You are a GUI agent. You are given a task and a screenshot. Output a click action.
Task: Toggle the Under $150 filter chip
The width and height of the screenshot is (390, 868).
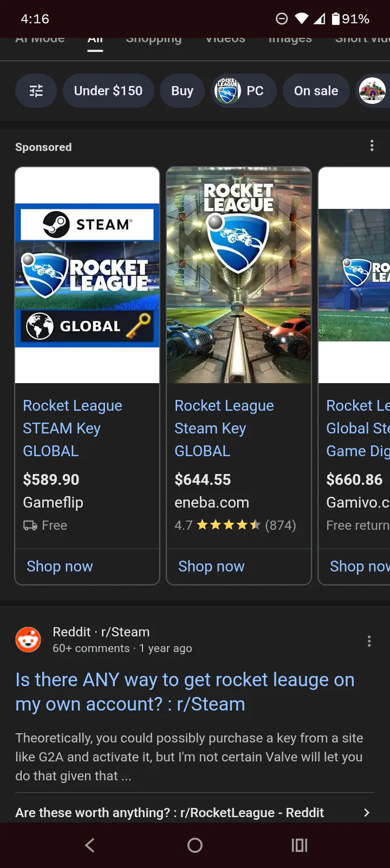click(x=108, y=91)
